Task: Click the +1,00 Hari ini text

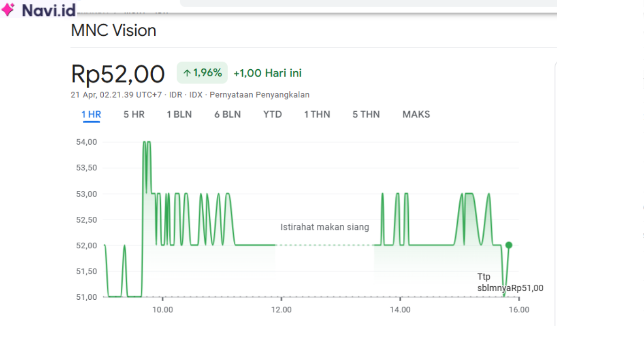Action: (x=268, y=73)
